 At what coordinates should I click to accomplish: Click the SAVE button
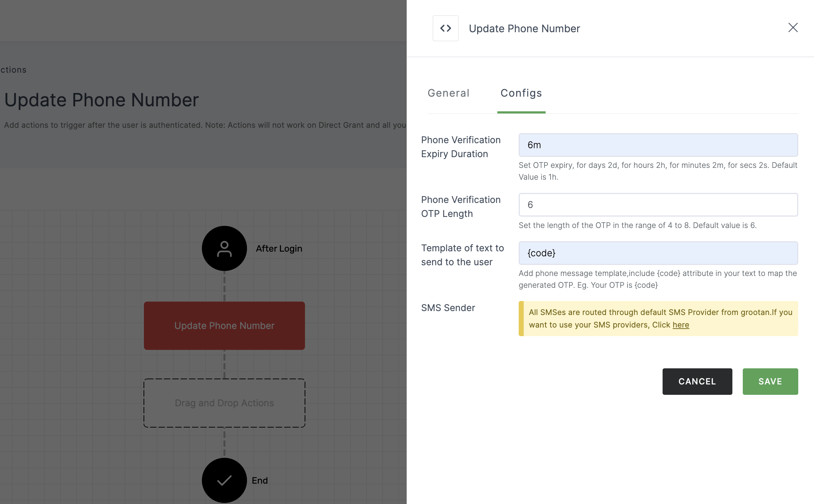click(770, 381)
